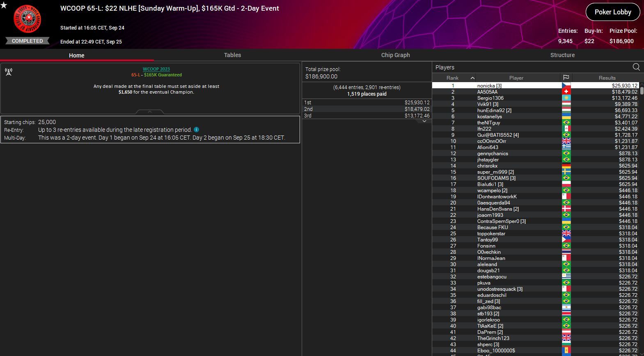The image size is (644, 356).
Task: Click the COMPLETED status badge
Action: point(28,41)
